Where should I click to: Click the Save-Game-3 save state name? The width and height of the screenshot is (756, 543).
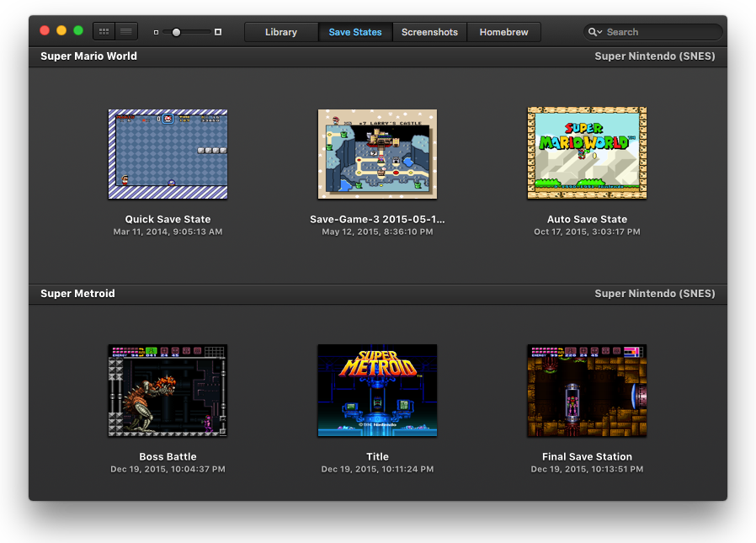377,220
